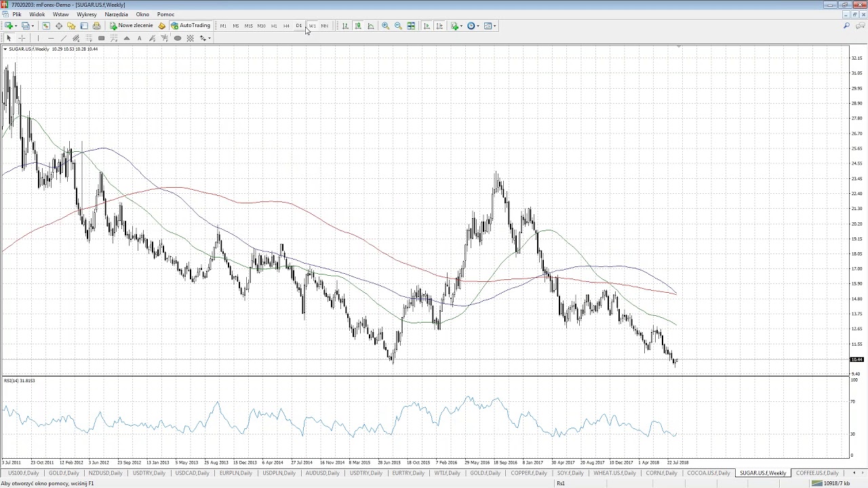Select the trendline drawing tool
This screenshot has width=868, height=488.
[x=63, y=38]
